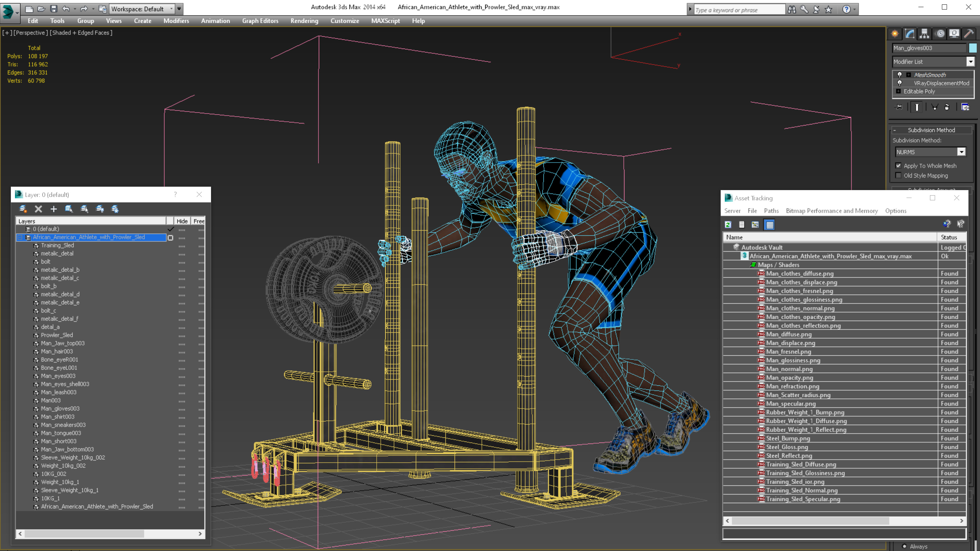Click Configure Modifier Sets icon
Screen dimensions: 980x551
click(x=965, y=107)
